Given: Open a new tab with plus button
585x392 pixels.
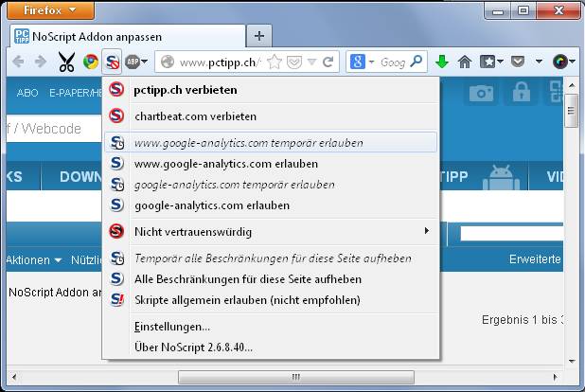Looking at the screenshot, I should (259, 36).
